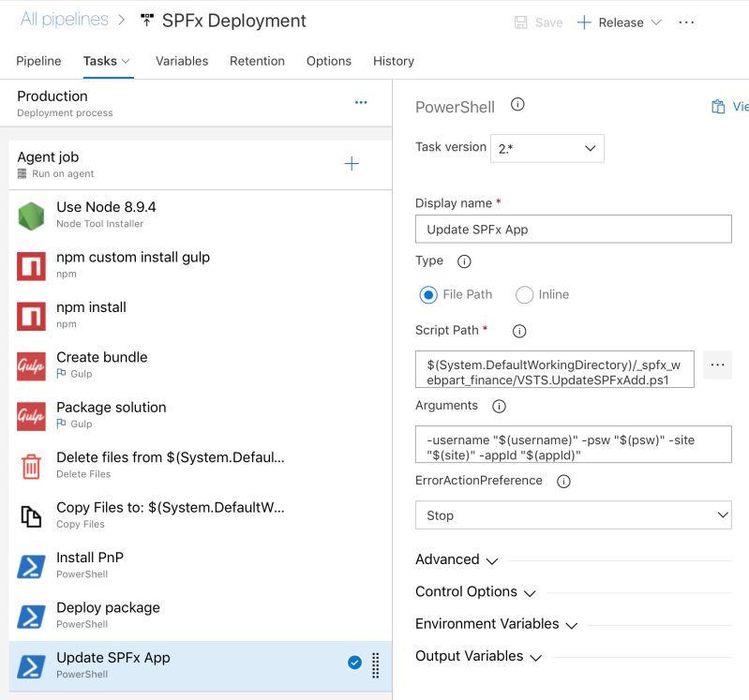Select the Install PnP task

point(201,566)
